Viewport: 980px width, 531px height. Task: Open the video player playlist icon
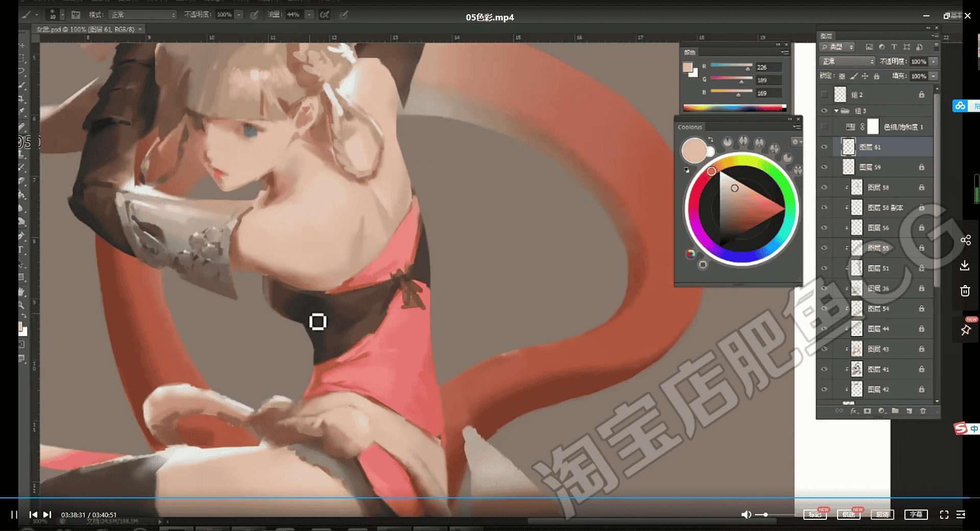point(961,515)
